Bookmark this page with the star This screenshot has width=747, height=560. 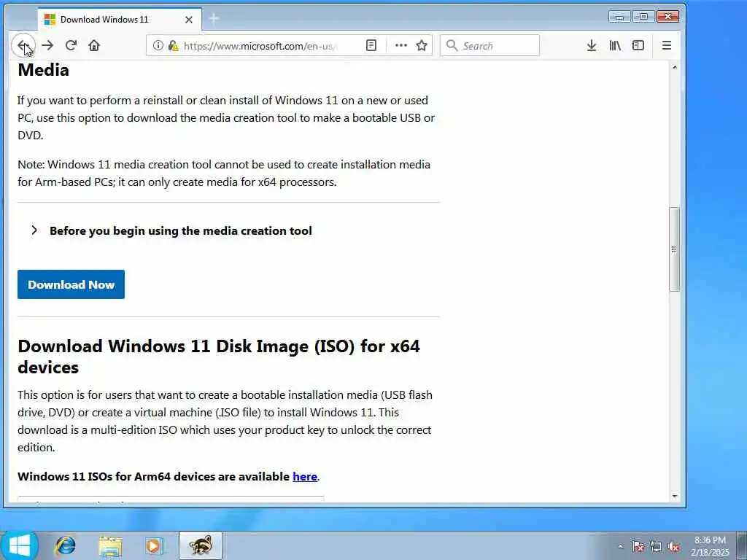click(422, 45)
